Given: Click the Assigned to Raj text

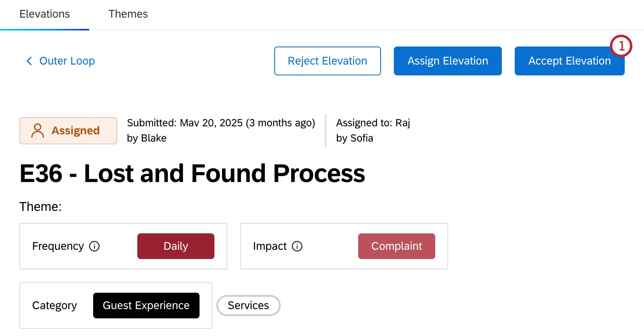Looking at the screenshot, I should pyautogui.click(x=373, y=123).
